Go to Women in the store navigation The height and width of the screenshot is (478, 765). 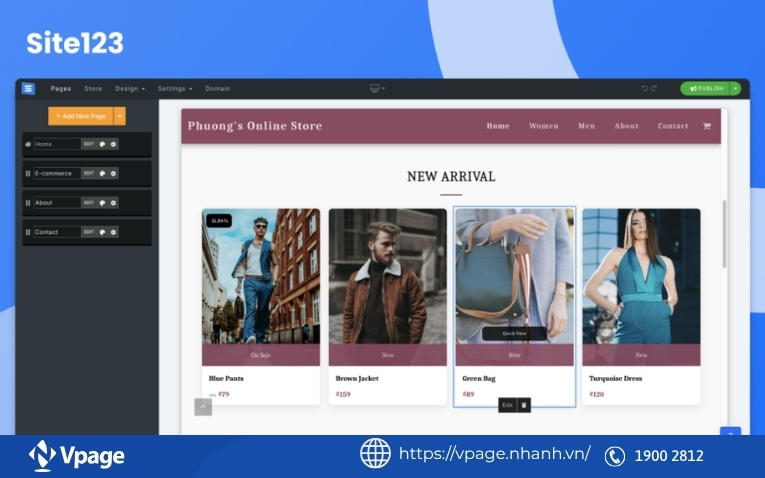(544, 126)
